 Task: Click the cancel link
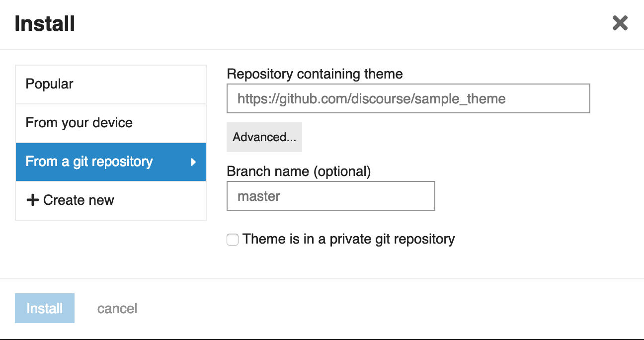[117, 309]
